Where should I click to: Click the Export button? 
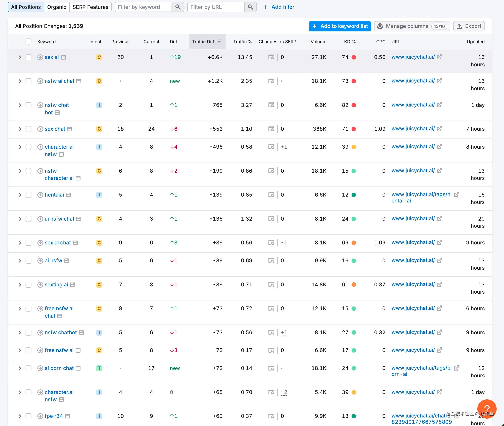[469, 26]
